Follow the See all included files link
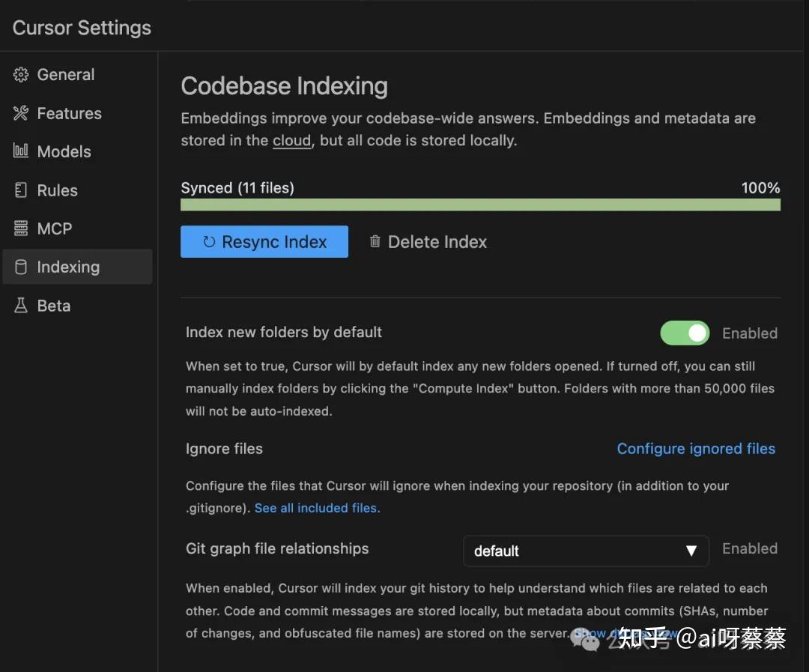 pos(317,508)
